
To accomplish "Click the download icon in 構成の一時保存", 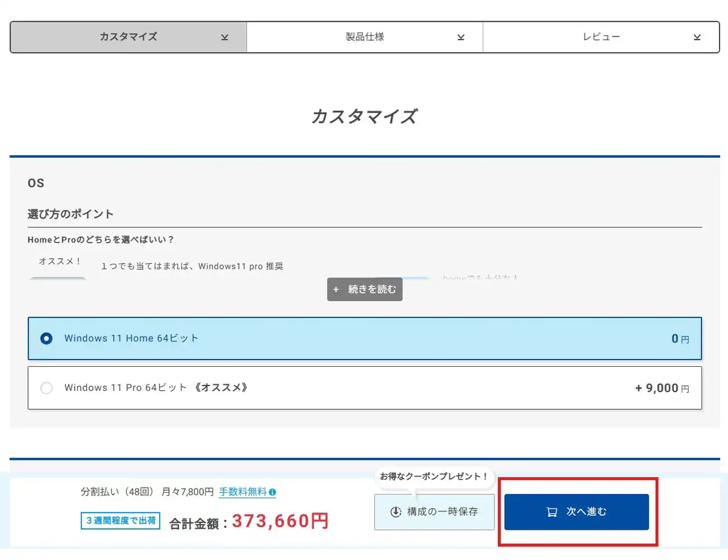I will tap(395, 512).
